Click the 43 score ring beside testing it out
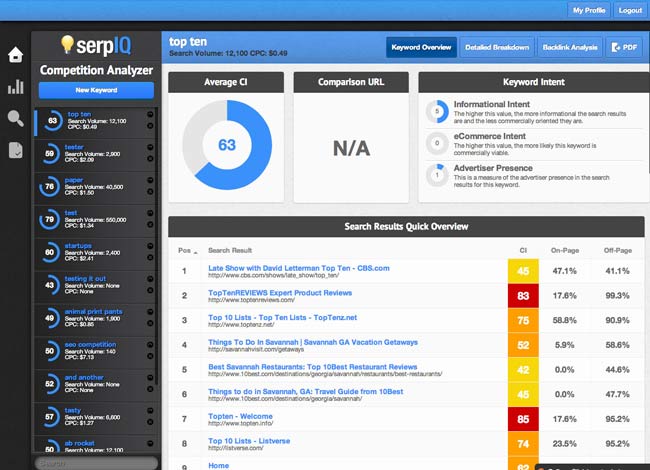The image size is (650, 470). 49,285
